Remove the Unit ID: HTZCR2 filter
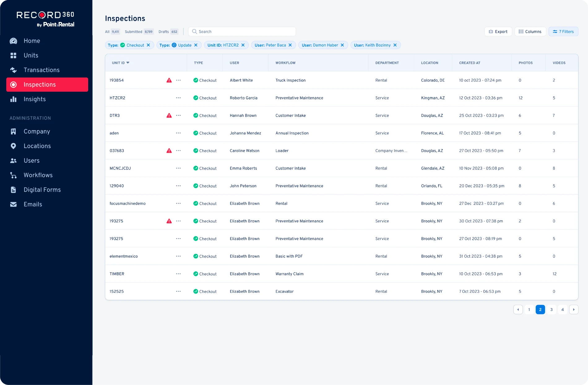The image size is (588, 385). click(243, 45)
